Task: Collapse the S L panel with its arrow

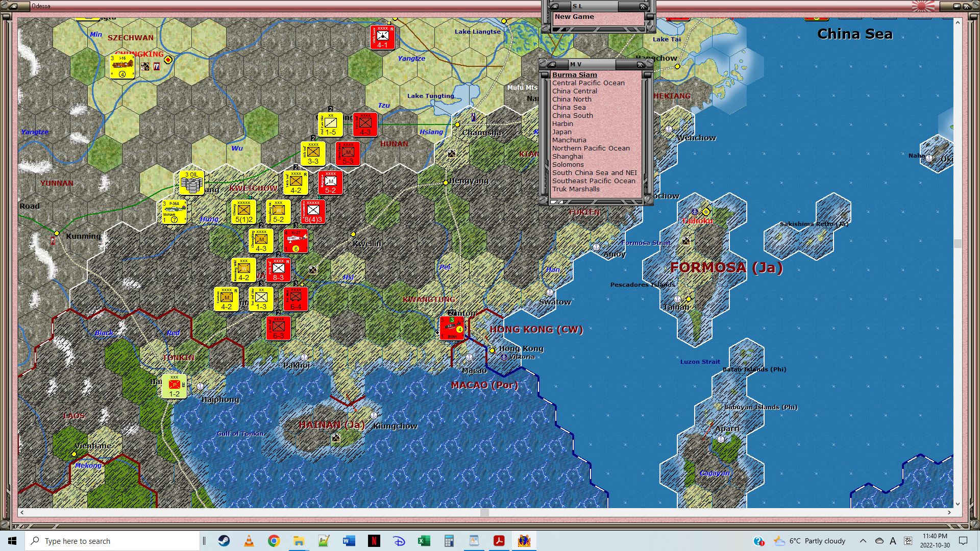Action: click(x=554, y=7)
